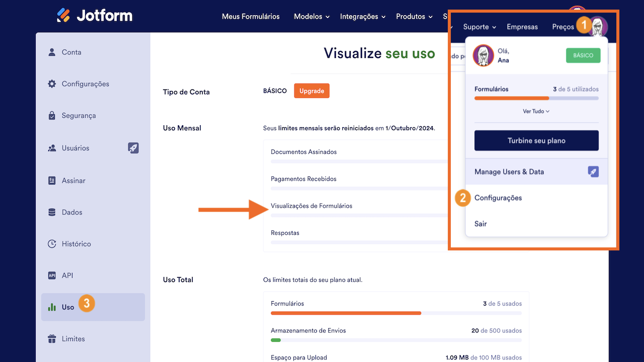Screen dimensions: 644x362
Task: Click the rocket badge beside Usuários
Action: [x=133, y=148]
